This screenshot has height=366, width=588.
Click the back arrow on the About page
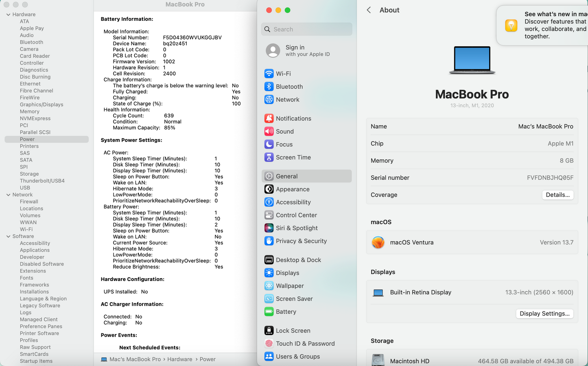click(x=369, y=10)
